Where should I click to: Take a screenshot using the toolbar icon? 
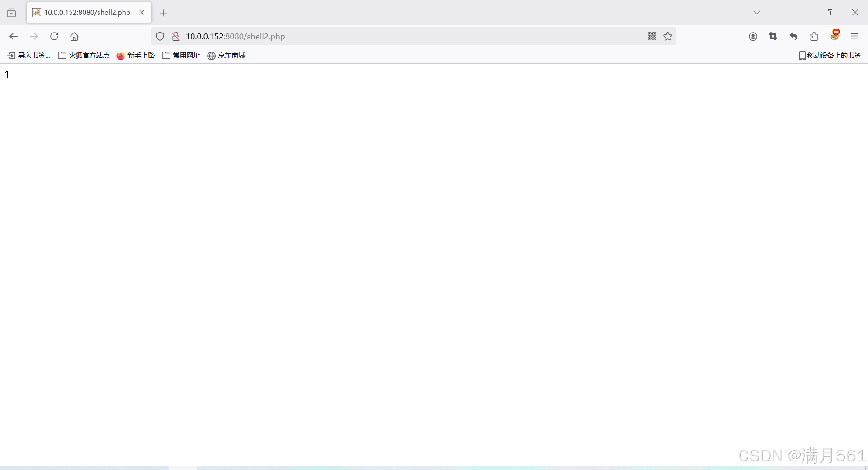click(x=773, y=36)
